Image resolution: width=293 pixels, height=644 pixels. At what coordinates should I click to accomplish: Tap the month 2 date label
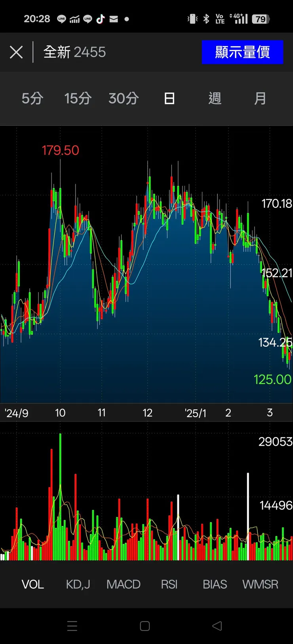pos(228,413)
